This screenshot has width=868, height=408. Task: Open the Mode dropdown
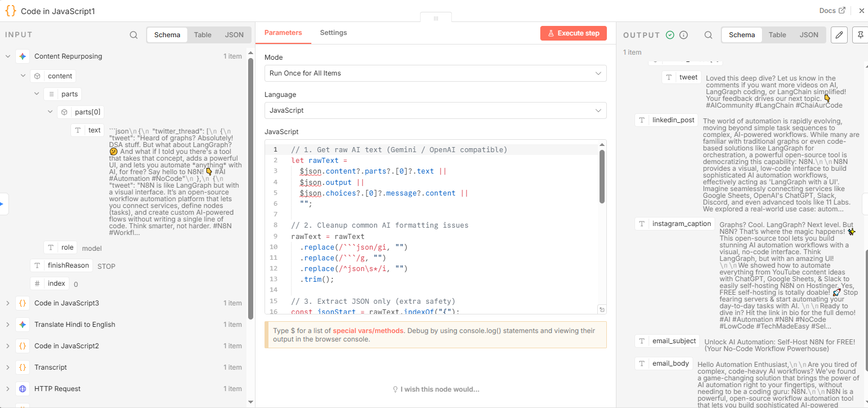tap(435, 73)
